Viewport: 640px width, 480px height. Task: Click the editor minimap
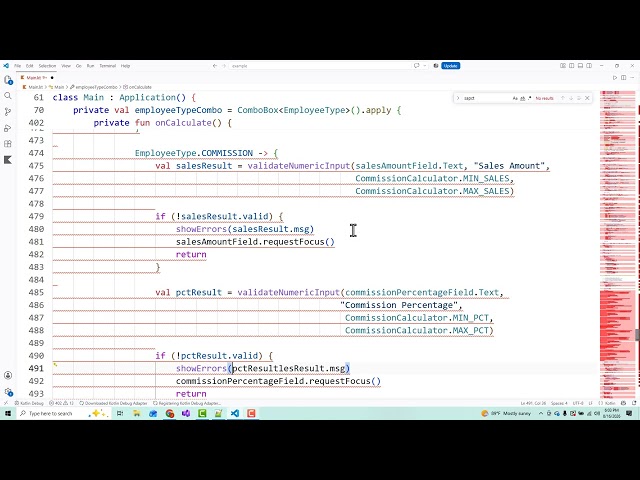point(618,244)
